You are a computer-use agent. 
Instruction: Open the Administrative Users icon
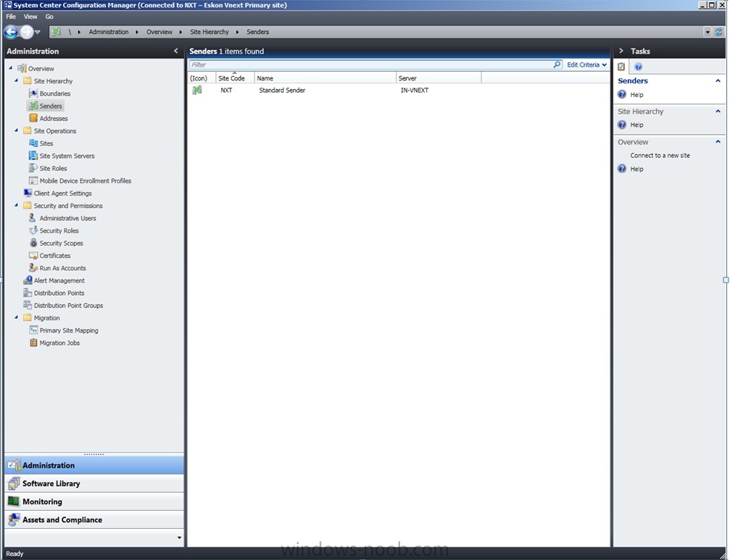pos(33,217)
